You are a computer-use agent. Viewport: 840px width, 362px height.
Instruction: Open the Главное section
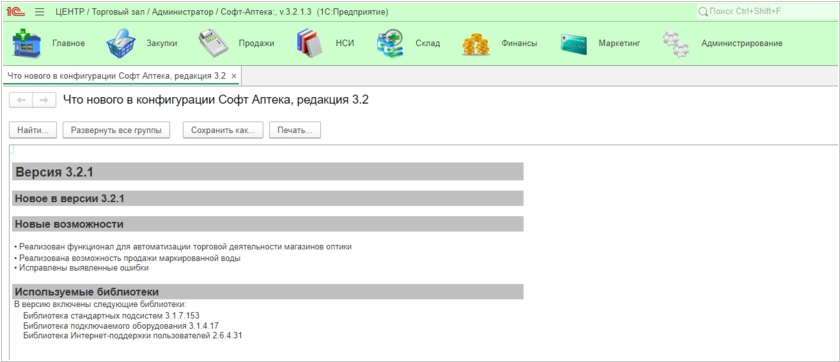pyautogui.click(x=68, y=43)
